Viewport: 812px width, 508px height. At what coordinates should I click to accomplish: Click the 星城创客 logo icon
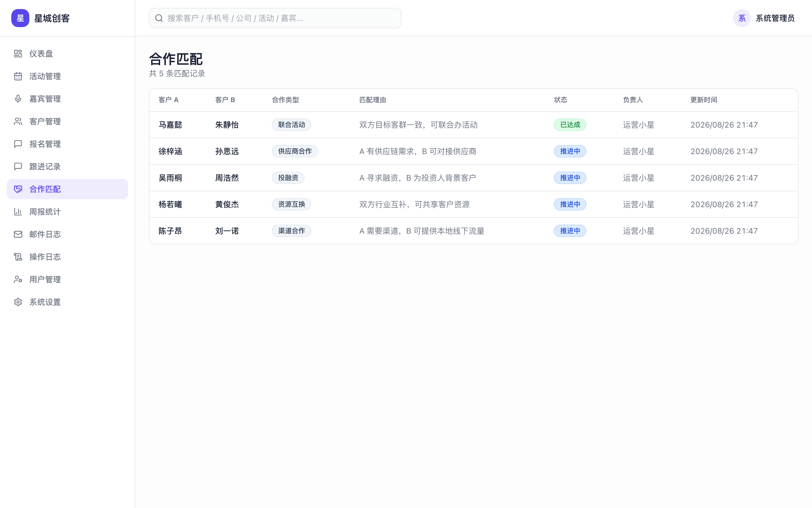tap(20, 18)
